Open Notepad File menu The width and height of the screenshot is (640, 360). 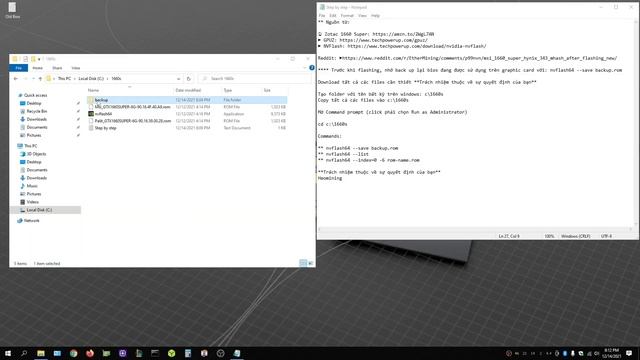point(322,16)
